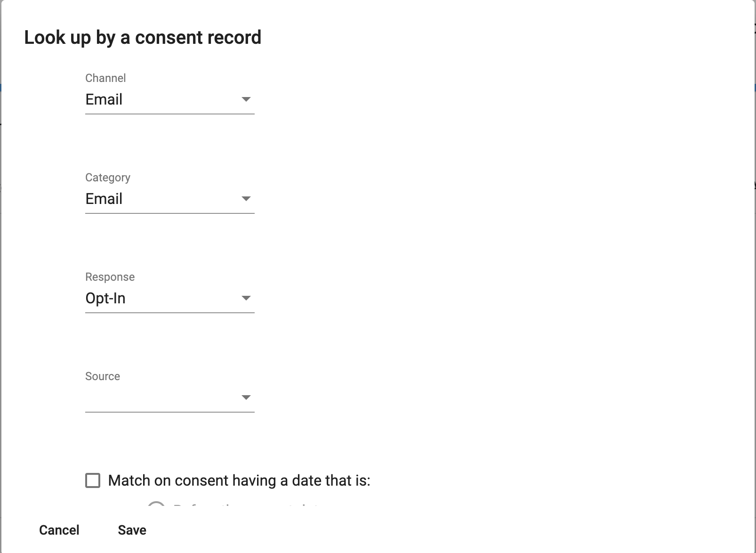Click the Source field label
Viewport: 756px width, 553px height.
coord(103,376)
